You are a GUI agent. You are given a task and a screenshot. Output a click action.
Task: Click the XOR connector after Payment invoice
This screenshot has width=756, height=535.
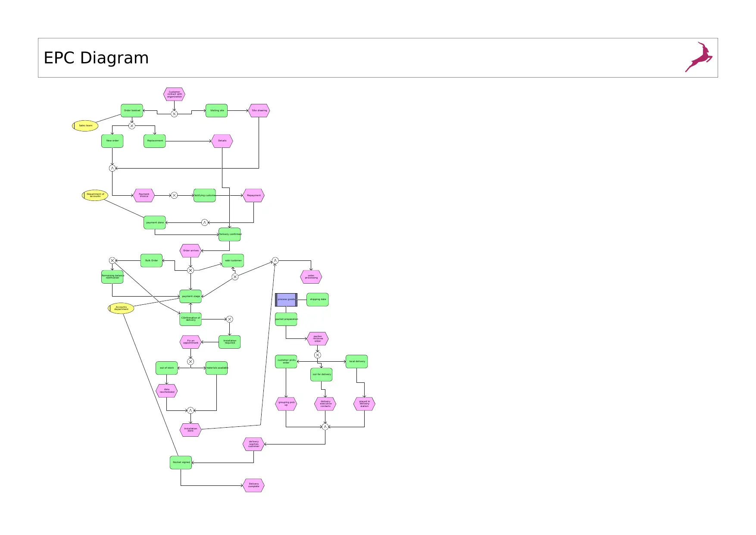click(x=174, y=195)
